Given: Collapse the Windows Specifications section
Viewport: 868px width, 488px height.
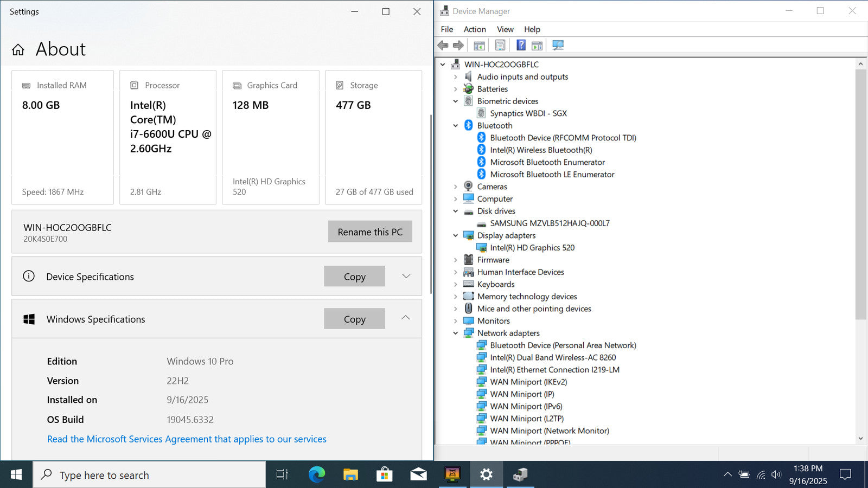Looking at the screenshot, I should click(x=406, y=318).
